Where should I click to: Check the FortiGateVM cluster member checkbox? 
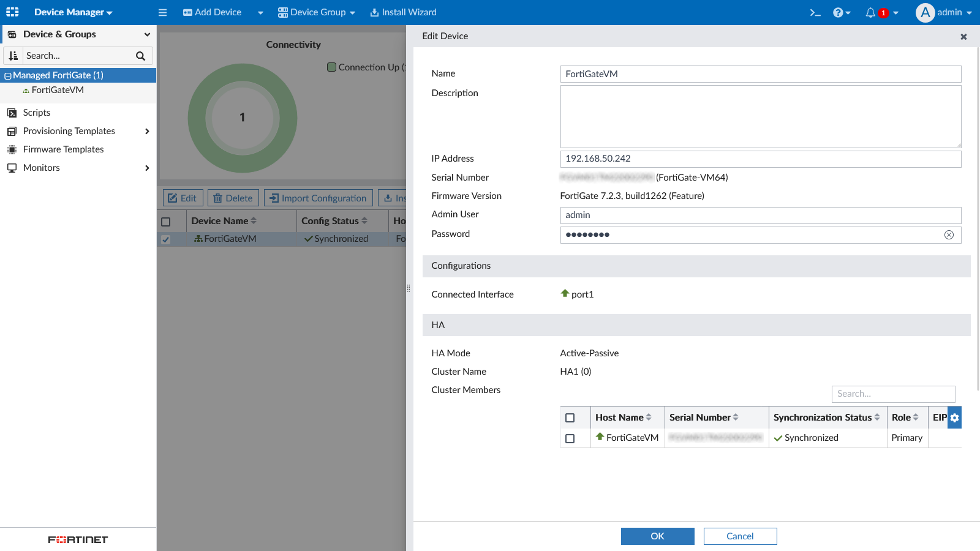571,438
